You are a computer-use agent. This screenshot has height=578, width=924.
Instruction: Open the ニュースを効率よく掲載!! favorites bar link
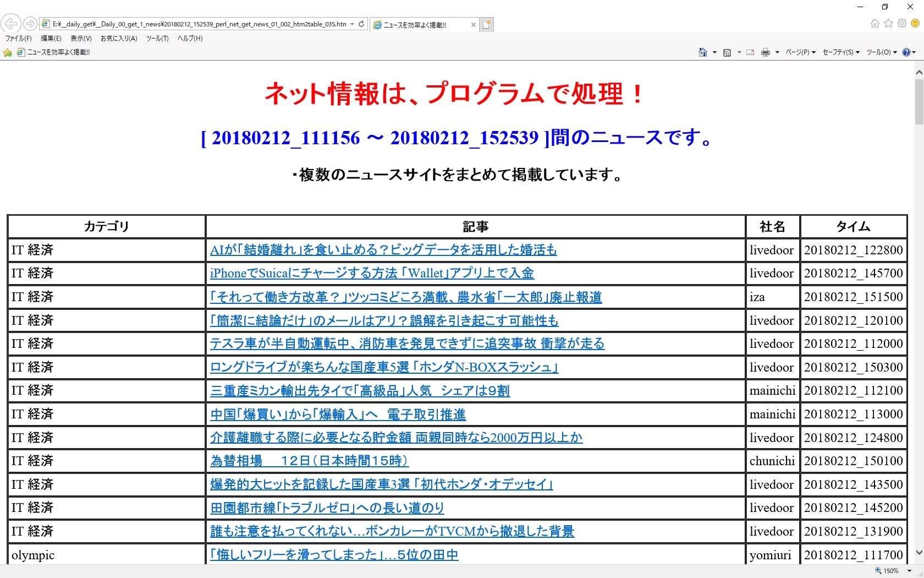click(53, 52)
